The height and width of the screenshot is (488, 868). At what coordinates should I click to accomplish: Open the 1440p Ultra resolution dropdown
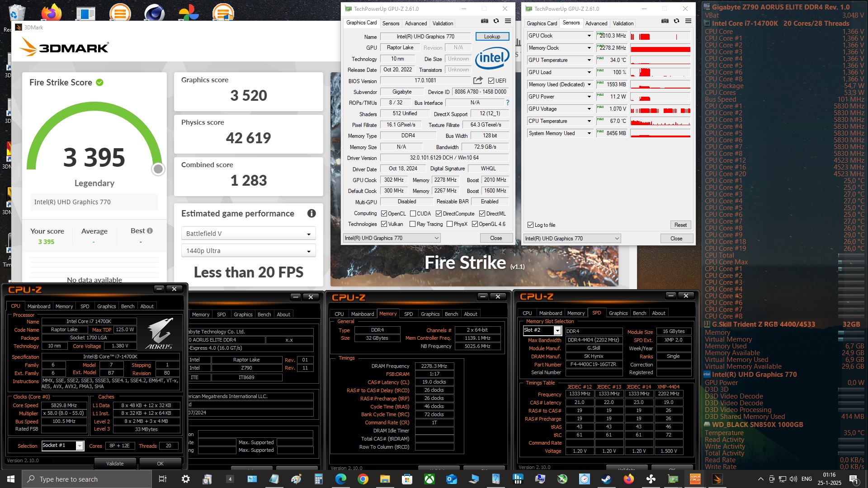(x=248, y=251)
